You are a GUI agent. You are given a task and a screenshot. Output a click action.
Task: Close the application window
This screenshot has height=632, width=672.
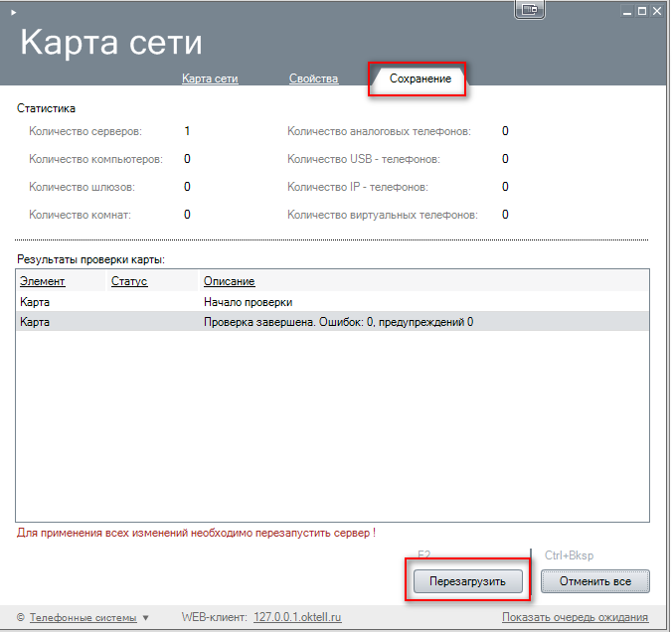(x=659, y=10)
